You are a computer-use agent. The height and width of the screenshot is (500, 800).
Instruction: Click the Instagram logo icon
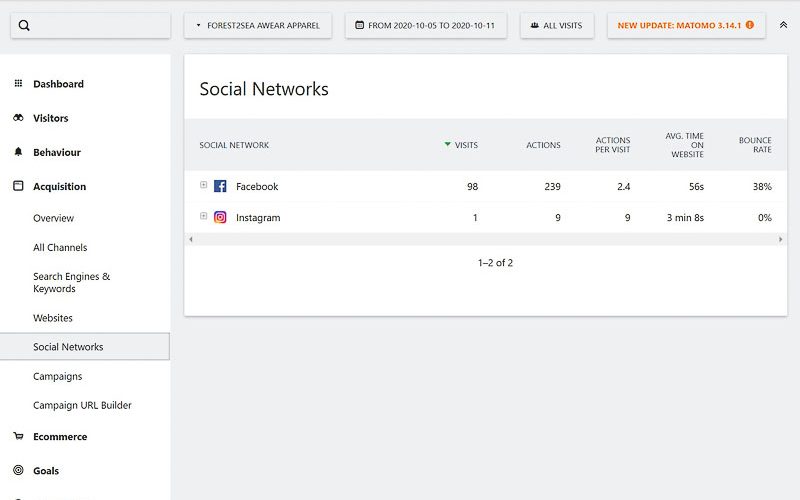(220, 217)
